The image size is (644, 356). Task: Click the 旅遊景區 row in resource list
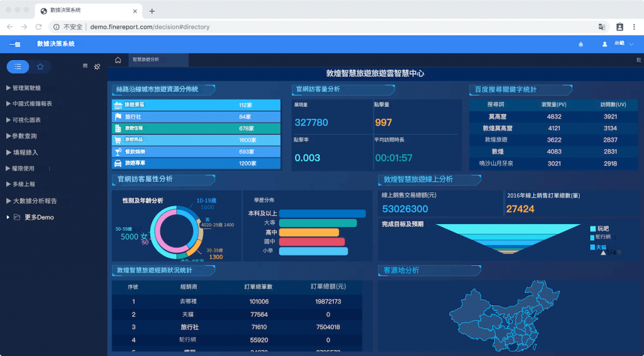196,105
